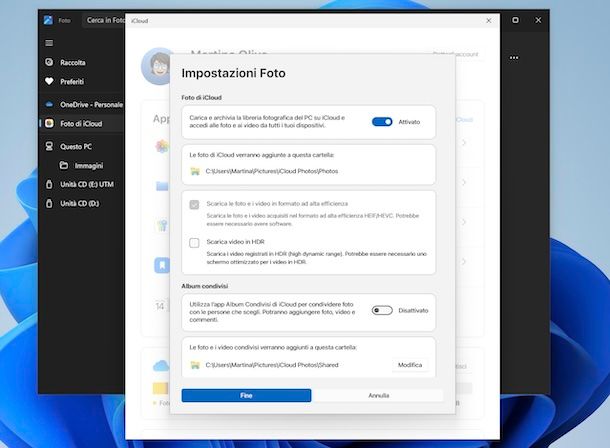The image size is (610, 448).
Task: Open Preferiti heart item
Action: pyautogui.click(x=71, y=81)
